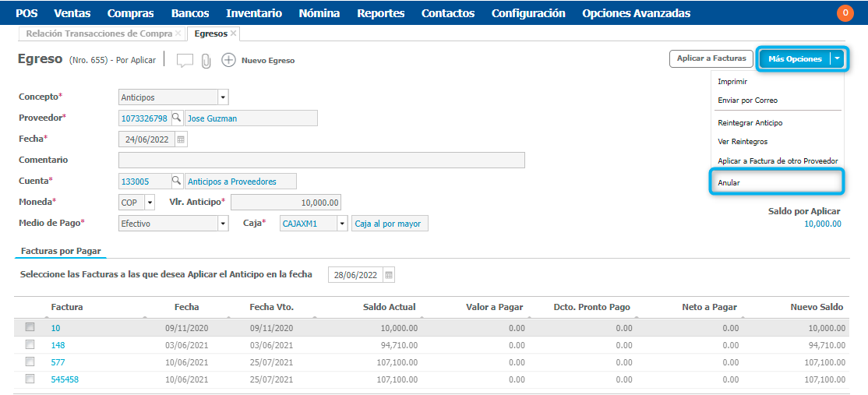This screenshot has height=395, width=868.
Task: Open the Fecha calendar picker icon
Action: (x=181, y=139)
